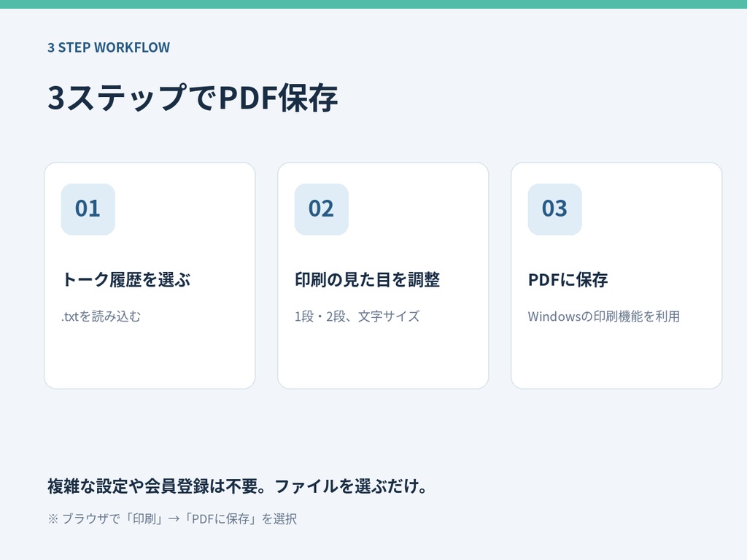Image resolution: width=747 pixels, height=560 pixels.
Task: Click the 03 step number badge
Action: coord(555,209)
